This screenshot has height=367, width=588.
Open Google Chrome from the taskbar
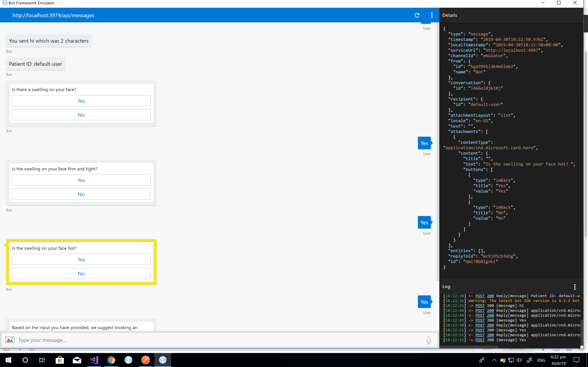click(x=111, y=360)
